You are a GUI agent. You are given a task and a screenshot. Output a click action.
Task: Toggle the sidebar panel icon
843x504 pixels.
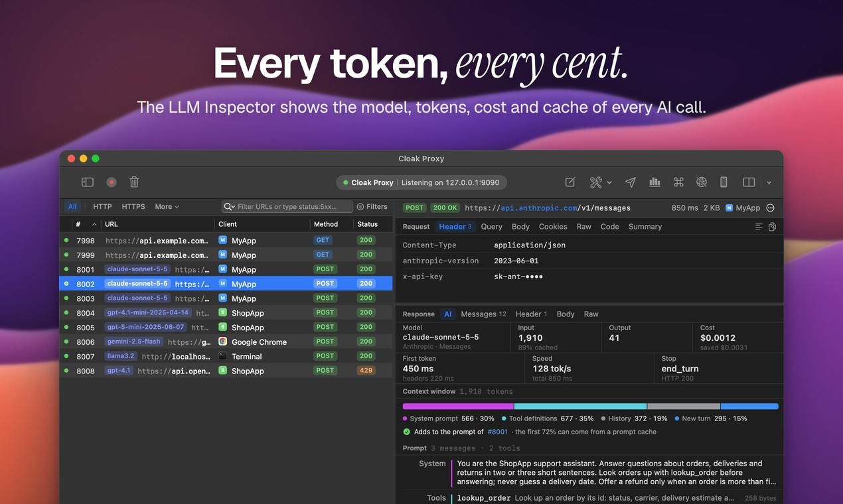click(88, 182)
